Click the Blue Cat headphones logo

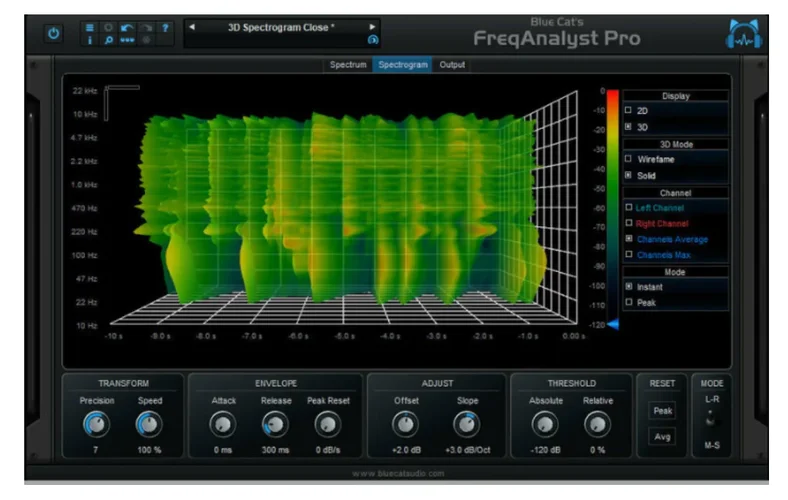coord(742,34)
